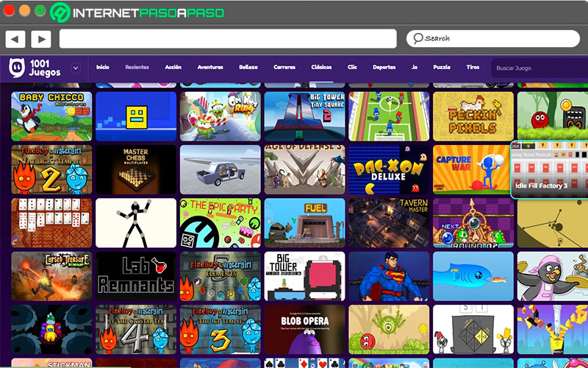Image resolution: width=588 pixels, height=368 pixels.
Task: Play the Peckin' Pixels game
Action: pos(473,116)
